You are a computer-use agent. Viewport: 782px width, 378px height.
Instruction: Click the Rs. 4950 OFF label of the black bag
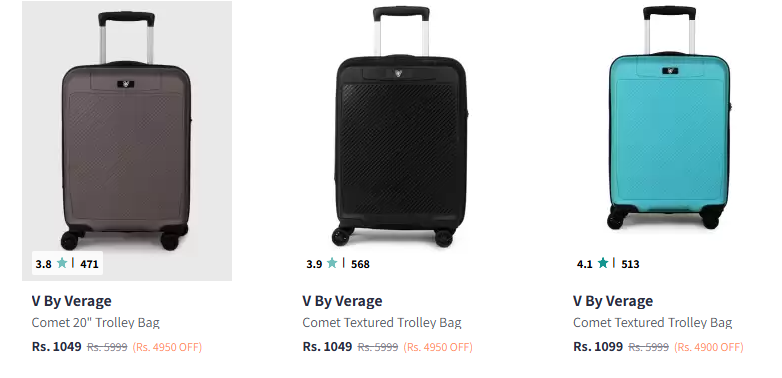[438, 347]
